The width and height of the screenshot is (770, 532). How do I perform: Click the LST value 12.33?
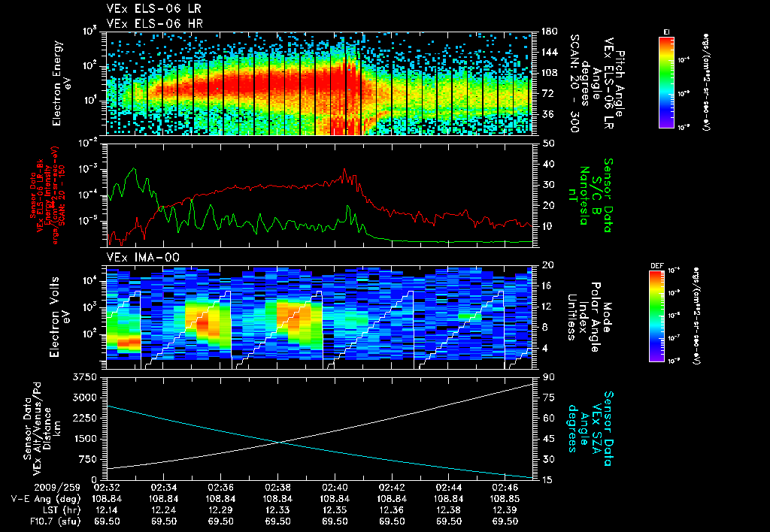pyautogui.click(x=278, y=510)
